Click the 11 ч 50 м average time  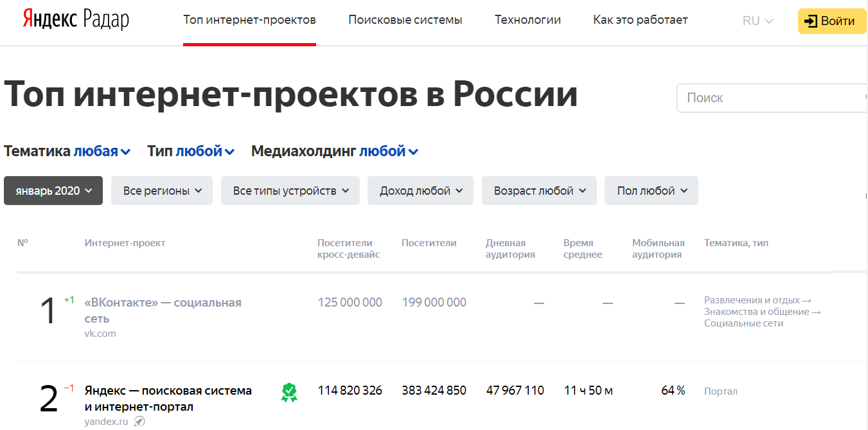coord(589,390)
